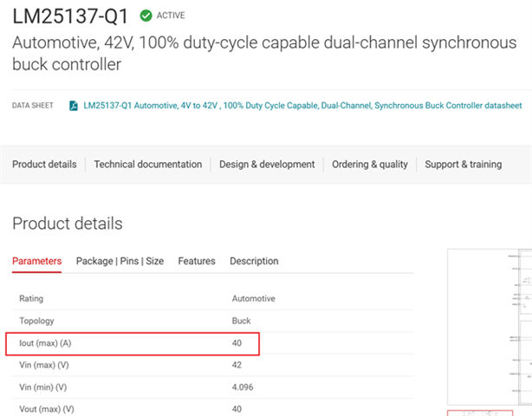Open Support & training section

(x=464, y=164)
